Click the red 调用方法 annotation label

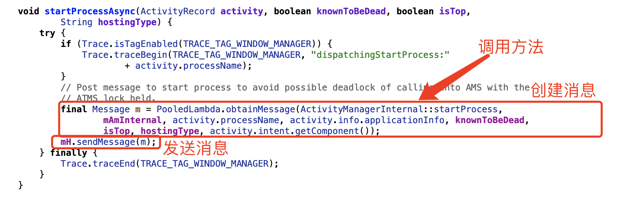tap(511, 47)
